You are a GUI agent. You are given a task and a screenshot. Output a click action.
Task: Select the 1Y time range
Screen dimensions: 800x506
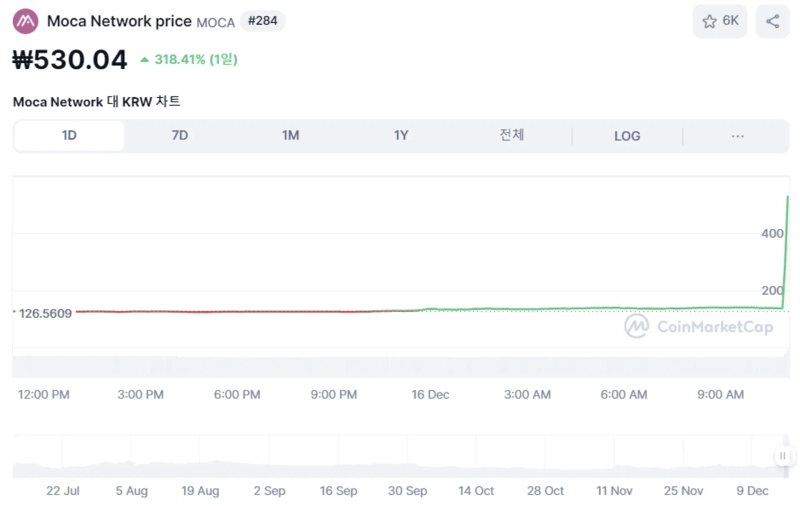click(401, 136)
